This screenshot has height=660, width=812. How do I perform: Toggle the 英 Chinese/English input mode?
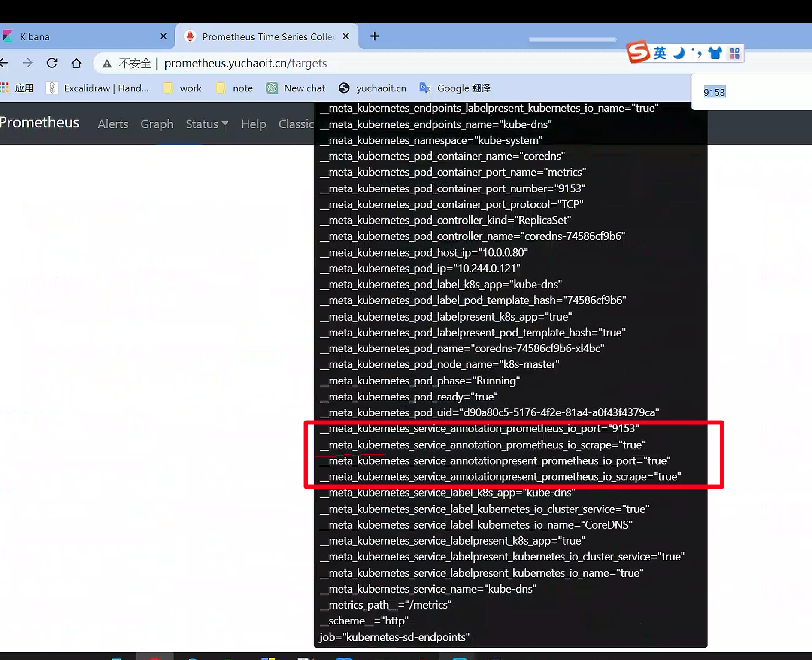pos(660,53)
